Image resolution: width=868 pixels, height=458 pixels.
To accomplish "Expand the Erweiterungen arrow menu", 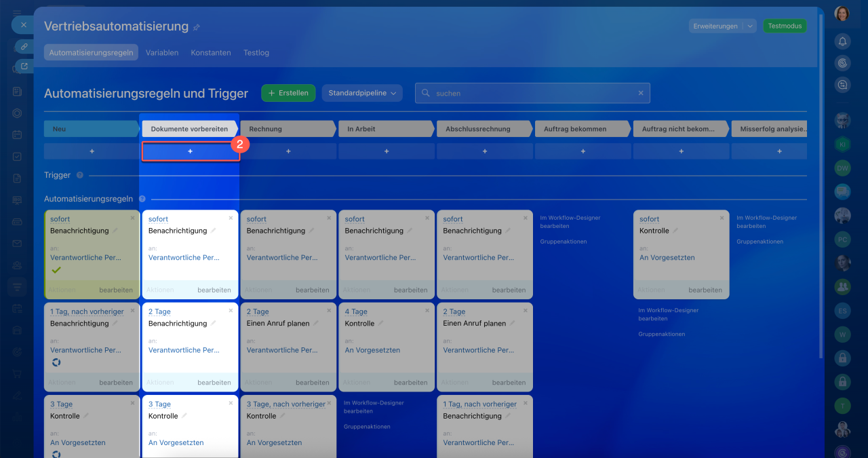I will (x=749, y=26).
